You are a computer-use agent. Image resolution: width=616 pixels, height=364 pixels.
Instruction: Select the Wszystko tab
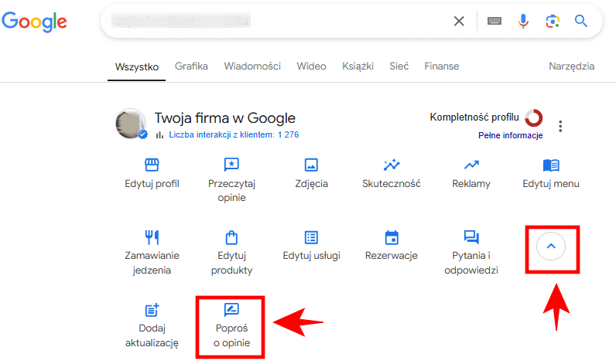[137, 66]
